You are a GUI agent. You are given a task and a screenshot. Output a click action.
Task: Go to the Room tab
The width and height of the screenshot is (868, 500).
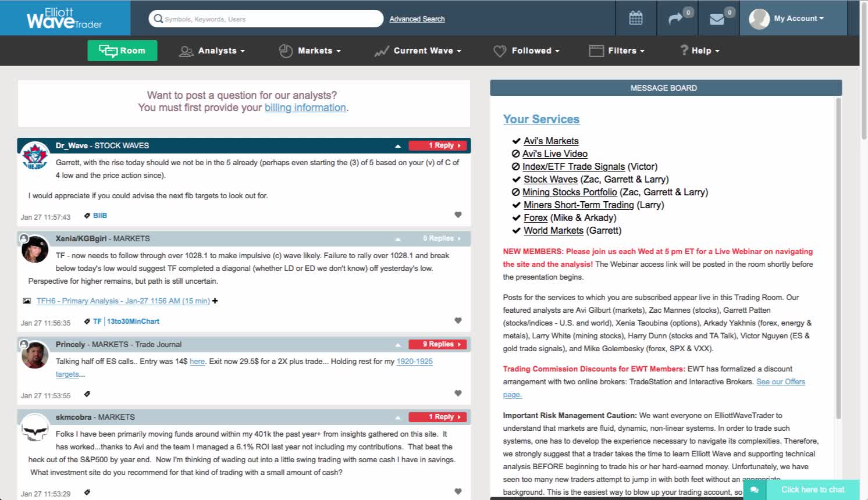point(122,51)
